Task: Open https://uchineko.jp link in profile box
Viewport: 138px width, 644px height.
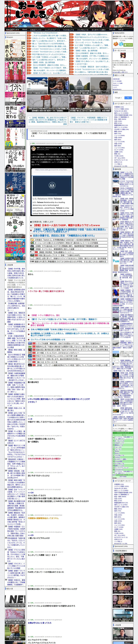Action: point(119,70)
